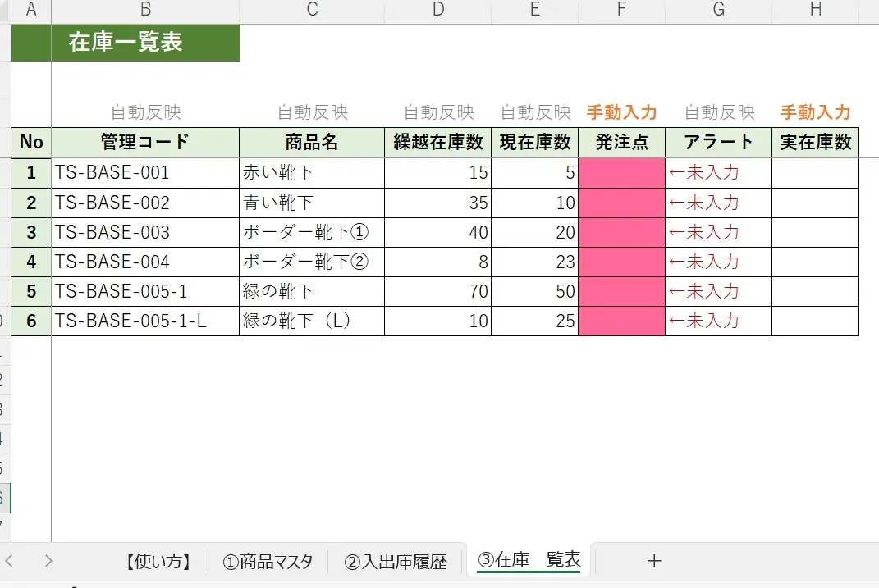Click the 管理コード header cell
This screenshot has width=879, height=588.
145,142
